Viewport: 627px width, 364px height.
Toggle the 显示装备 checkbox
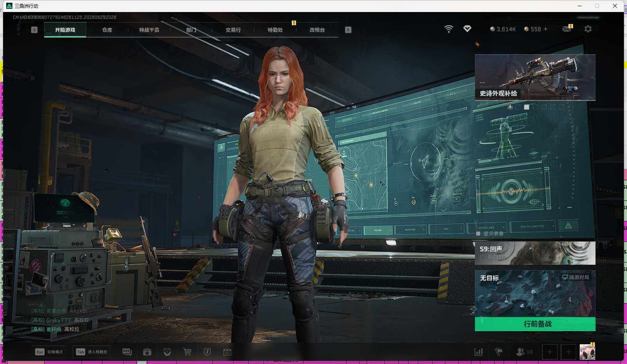(x=478, y=233)
